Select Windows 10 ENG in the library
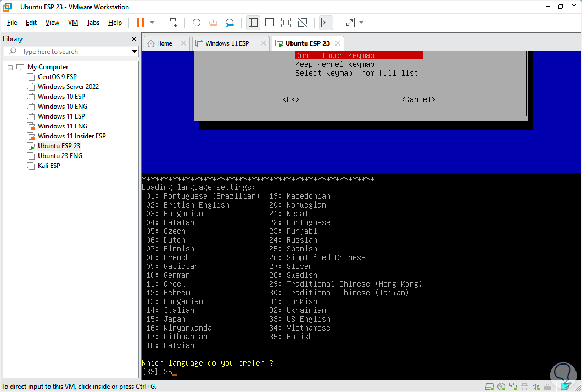The width and height of the screenshot is (582, 392). point(63,107)
